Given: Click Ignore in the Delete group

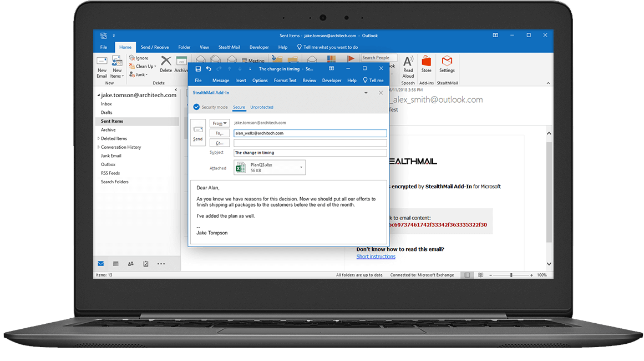Looking at the screenshot, I should pos(139,58).
